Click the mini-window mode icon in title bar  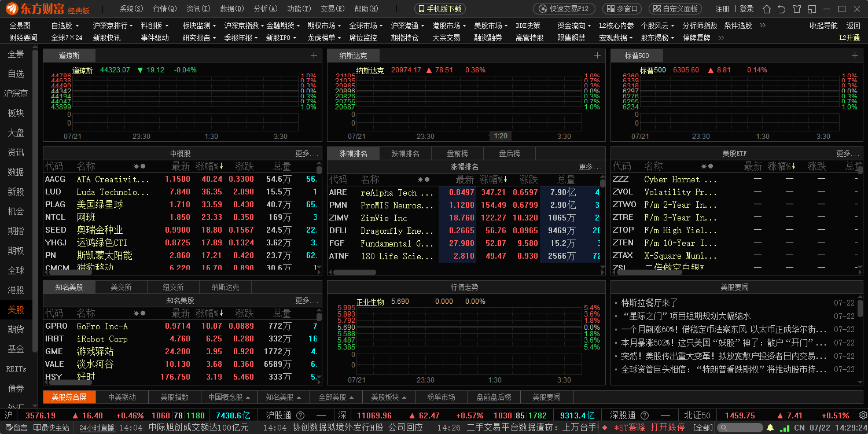click(812, 9)
